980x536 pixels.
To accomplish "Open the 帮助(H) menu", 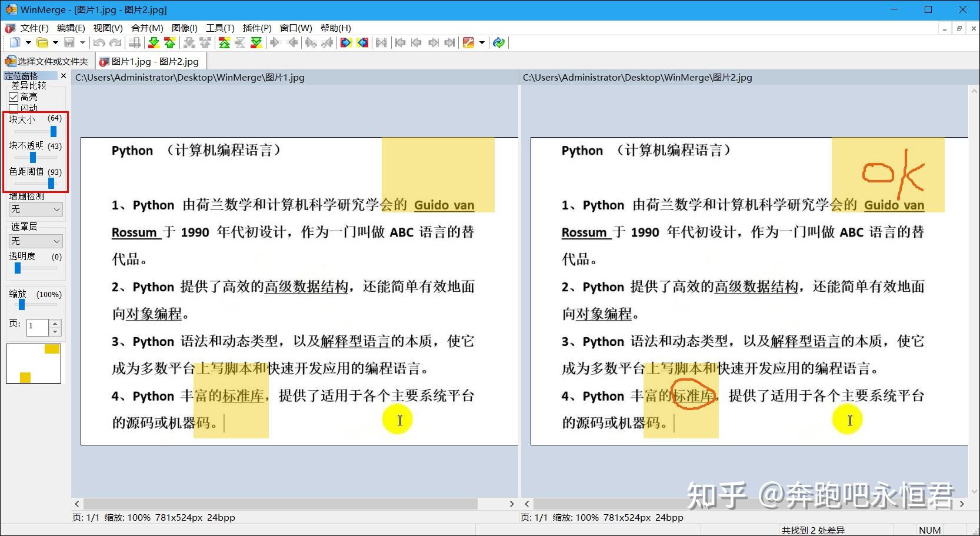I will (x=336, y=28).
